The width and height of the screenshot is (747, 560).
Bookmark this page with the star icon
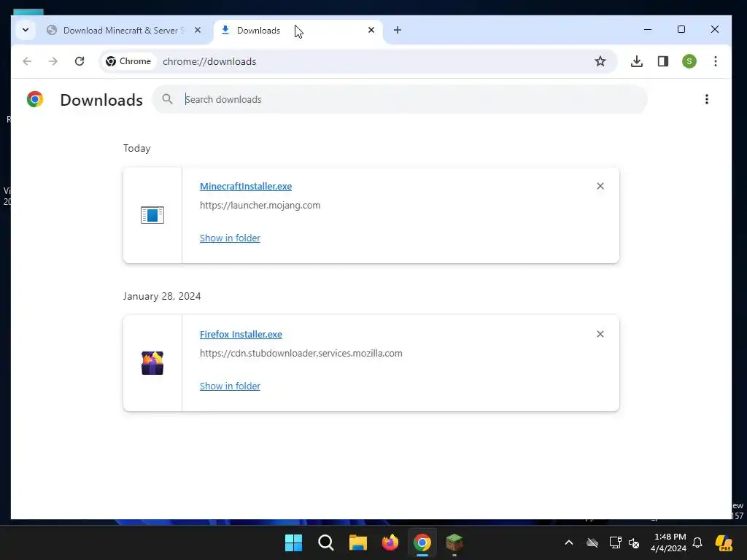tap(600, 61)
